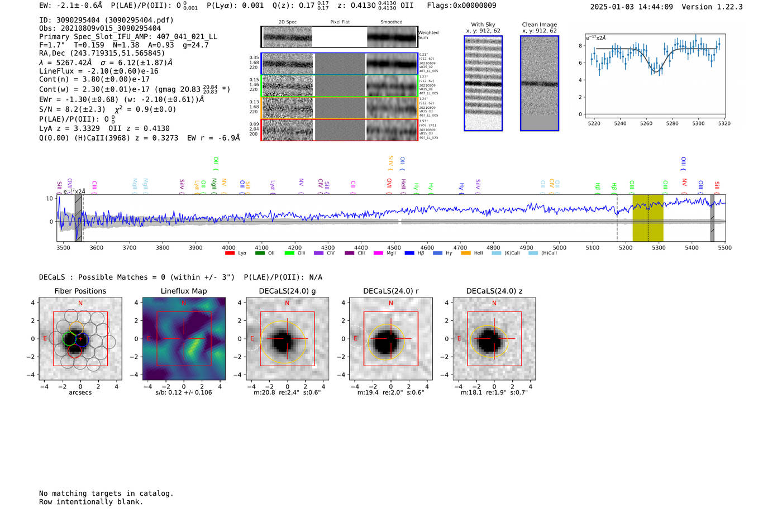The width and height of the screenshot is (782, 532).
Task: Click the 'm:20.8 re:2.4" s:0.6"' caption
Action: (x=287, y=392)
